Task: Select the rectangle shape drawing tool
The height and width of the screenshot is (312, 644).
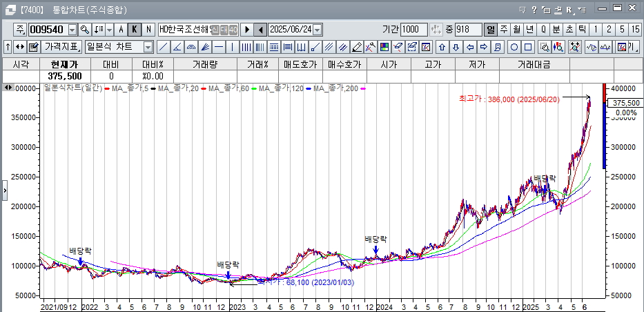Action: [528, 47]
